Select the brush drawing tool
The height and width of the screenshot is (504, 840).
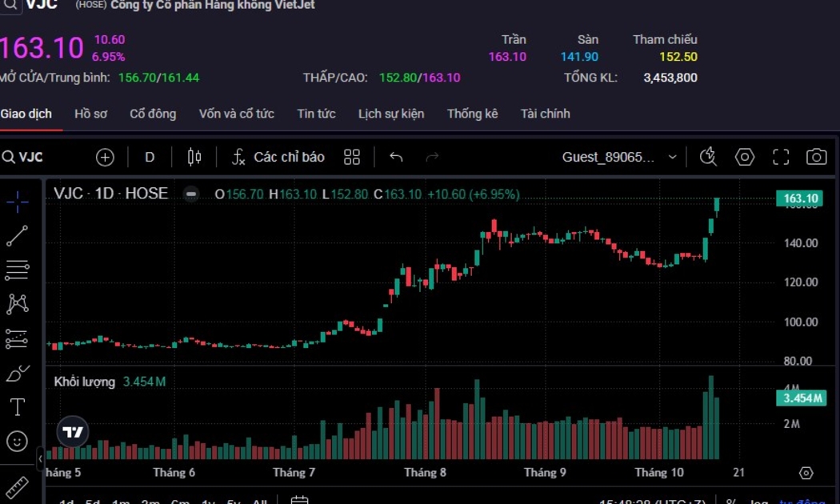pos(17,374)
